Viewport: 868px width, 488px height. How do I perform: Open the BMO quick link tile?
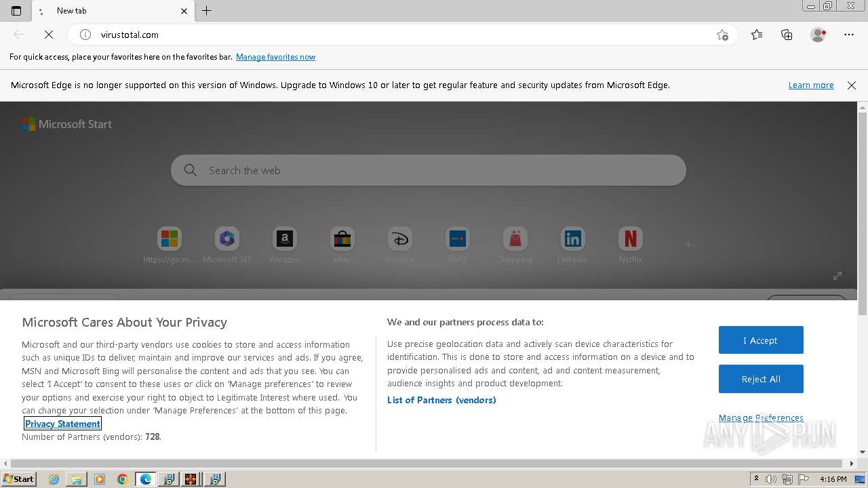pyautogui.click(x=457, y=245)
